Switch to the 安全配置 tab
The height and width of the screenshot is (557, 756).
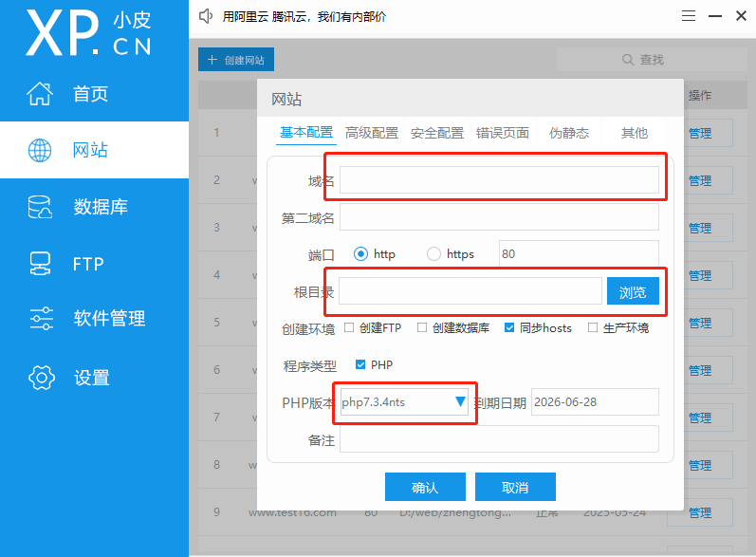437,133
